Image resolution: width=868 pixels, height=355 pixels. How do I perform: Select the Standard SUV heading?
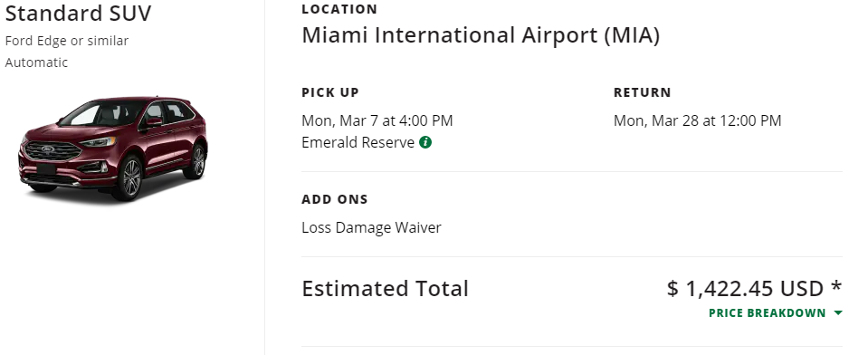(78, 14)
